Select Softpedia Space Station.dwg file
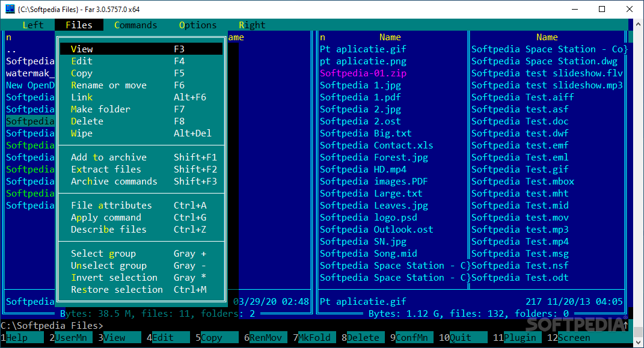644x348 pixels. pyautogui.click(x=544, y=61)
